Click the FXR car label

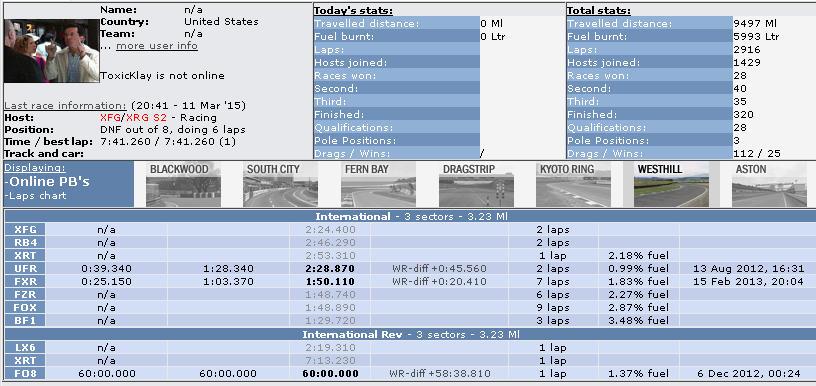(x=26, y=281)
